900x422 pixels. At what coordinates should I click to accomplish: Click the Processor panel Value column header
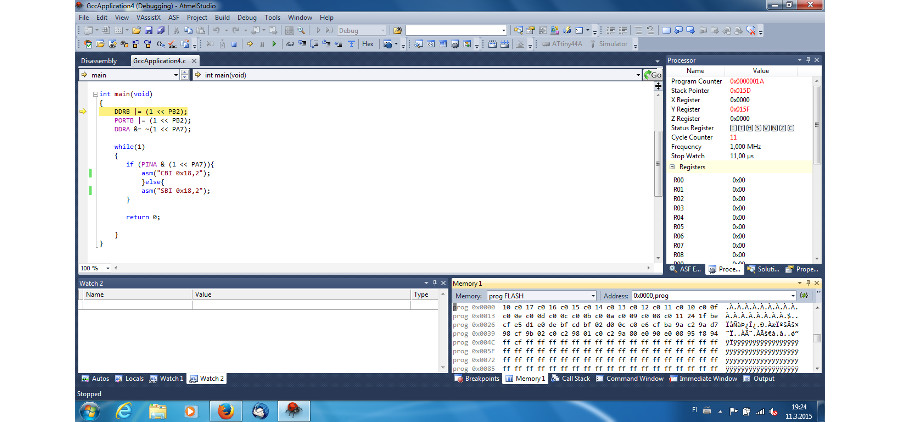pos(761,71)
